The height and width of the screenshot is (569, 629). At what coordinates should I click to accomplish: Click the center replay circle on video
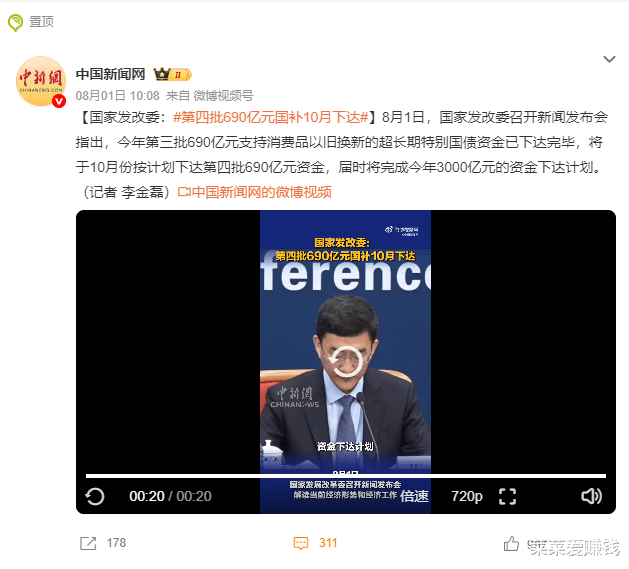345,361
